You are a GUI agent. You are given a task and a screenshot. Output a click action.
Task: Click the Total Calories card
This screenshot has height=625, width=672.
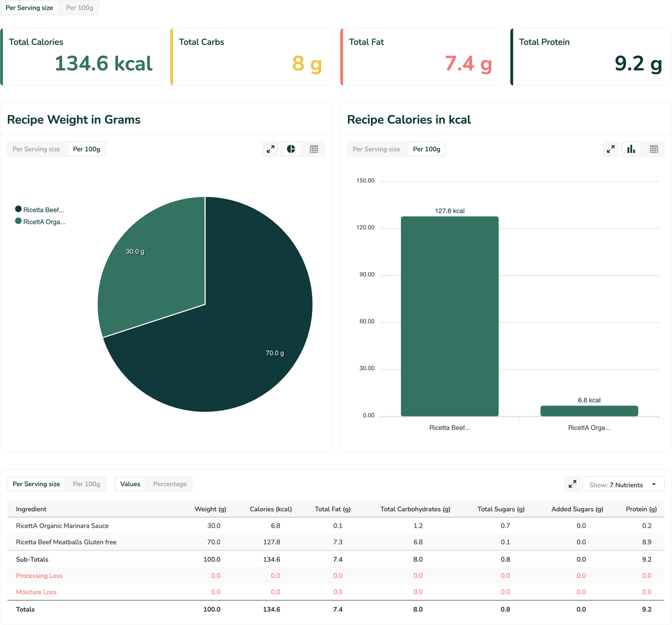[81, 57]
